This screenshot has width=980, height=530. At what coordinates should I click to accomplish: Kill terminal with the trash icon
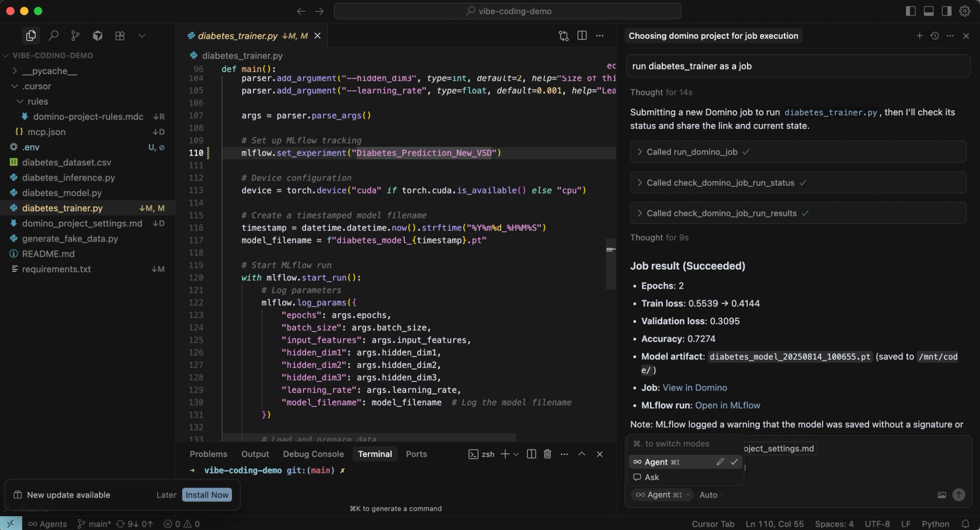click(547, 454)
